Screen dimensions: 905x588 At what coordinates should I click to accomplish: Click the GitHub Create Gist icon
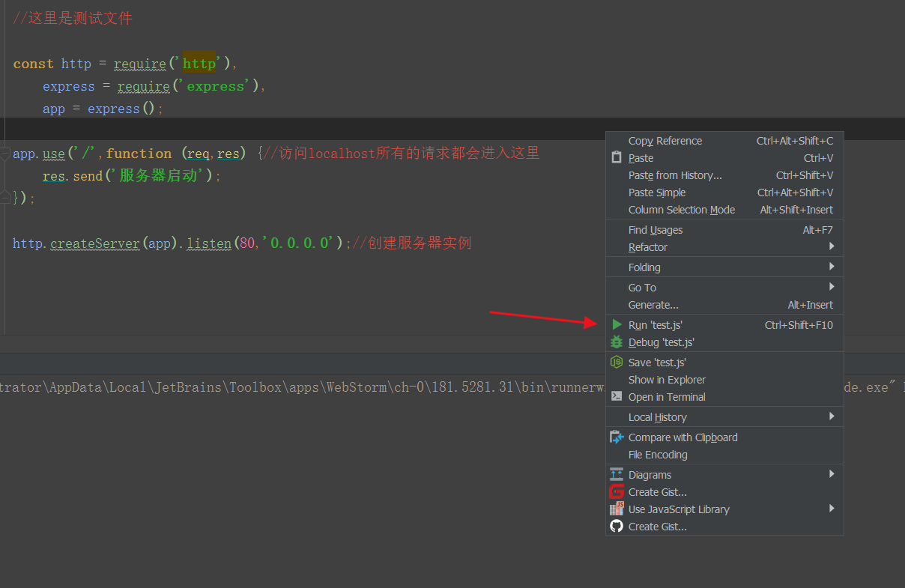point(617,527)
